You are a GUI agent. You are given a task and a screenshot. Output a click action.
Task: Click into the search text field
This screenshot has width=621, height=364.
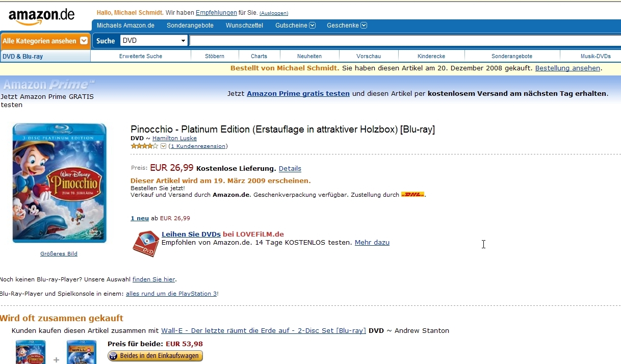click(403, 41)
